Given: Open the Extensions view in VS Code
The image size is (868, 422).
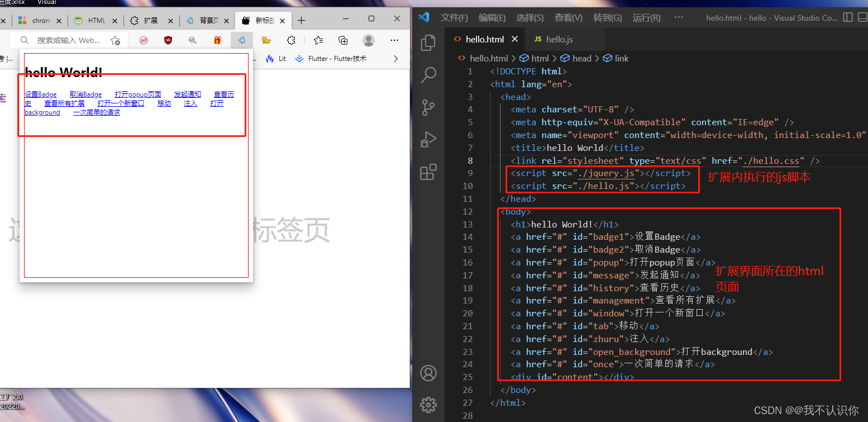Looking at the screenshot, I should coord(428,172).
